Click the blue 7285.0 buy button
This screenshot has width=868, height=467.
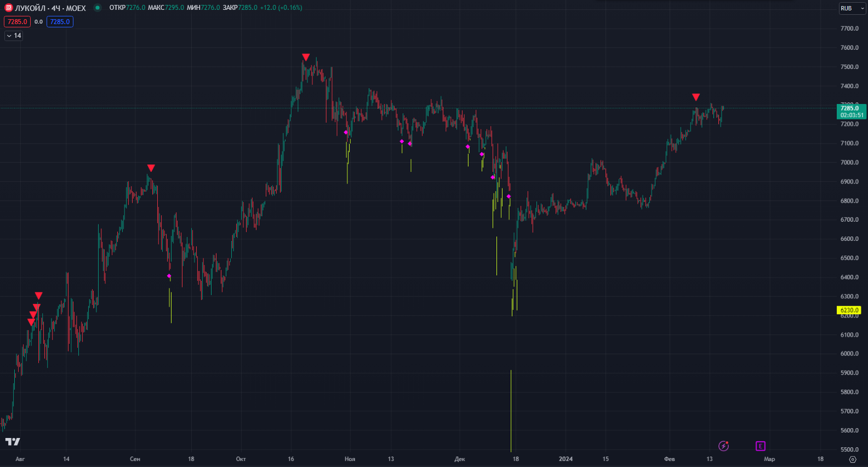point(60,22)
